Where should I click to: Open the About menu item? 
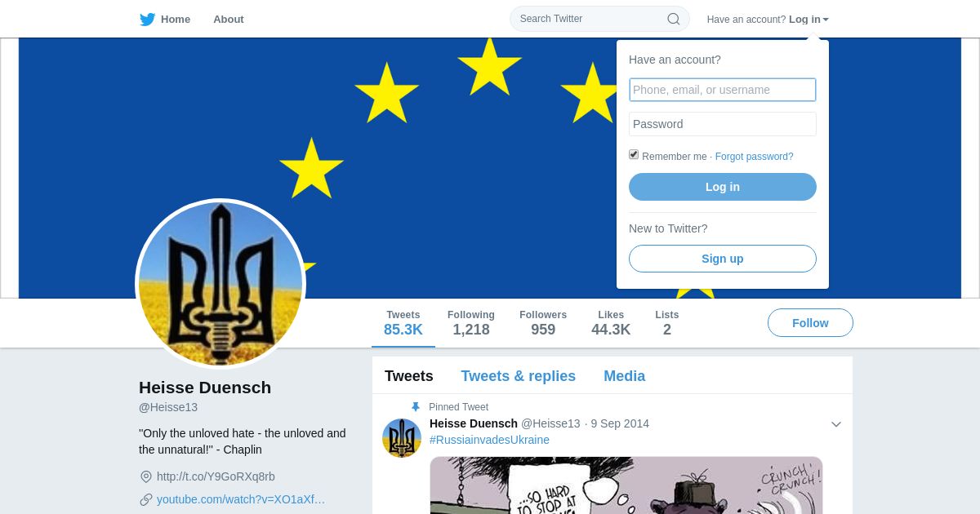(x=229, y=20)
